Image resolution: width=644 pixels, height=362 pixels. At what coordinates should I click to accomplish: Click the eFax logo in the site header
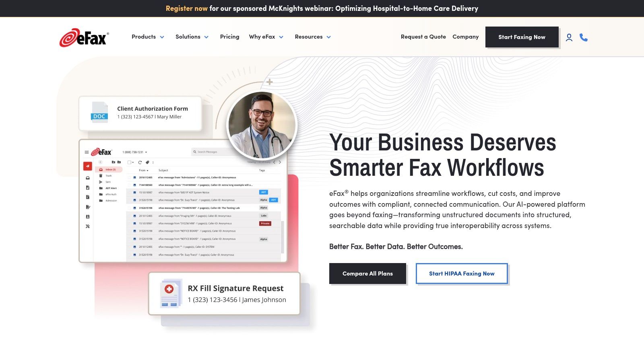(x=84, y=37)
